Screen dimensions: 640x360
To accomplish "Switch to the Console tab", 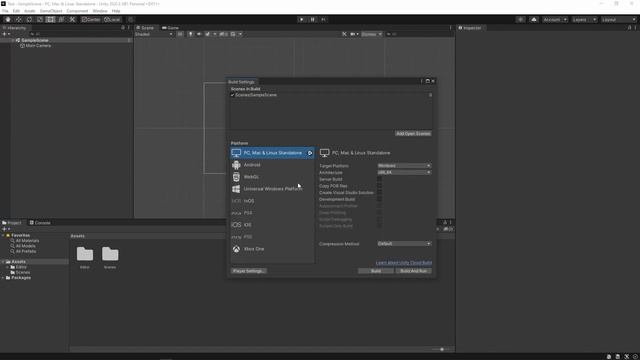I will click(40, 223).
